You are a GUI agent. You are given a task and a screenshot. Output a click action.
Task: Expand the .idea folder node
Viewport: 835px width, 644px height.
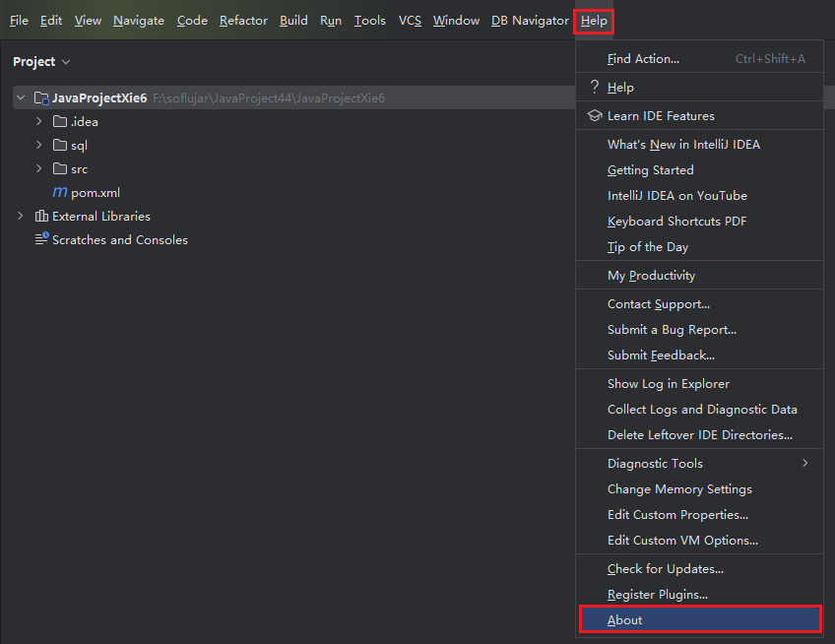point(38,121)
